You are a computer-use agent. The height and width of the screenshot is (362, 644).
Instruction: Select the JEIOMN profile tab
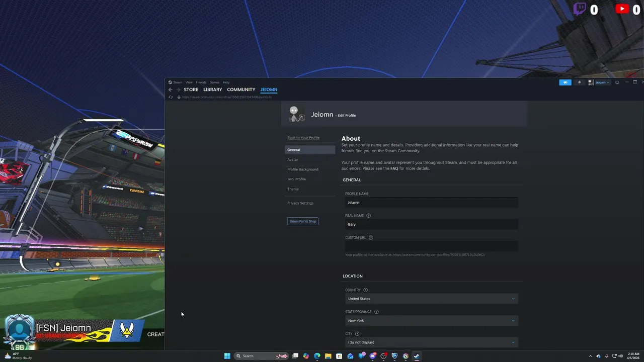coord(269,89)
